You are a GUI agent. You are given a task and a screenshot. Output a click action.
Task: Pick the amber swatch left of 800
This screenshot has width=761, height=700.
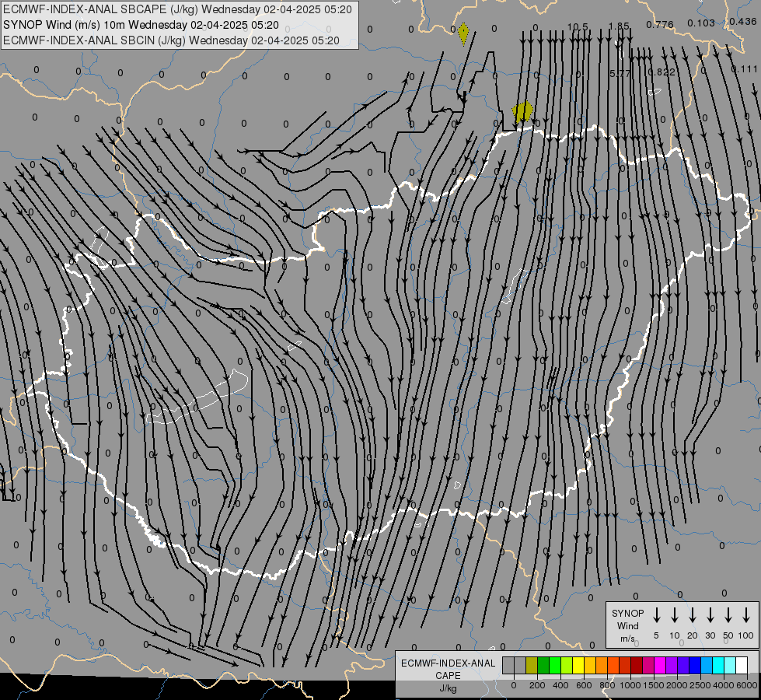point(602,665)
